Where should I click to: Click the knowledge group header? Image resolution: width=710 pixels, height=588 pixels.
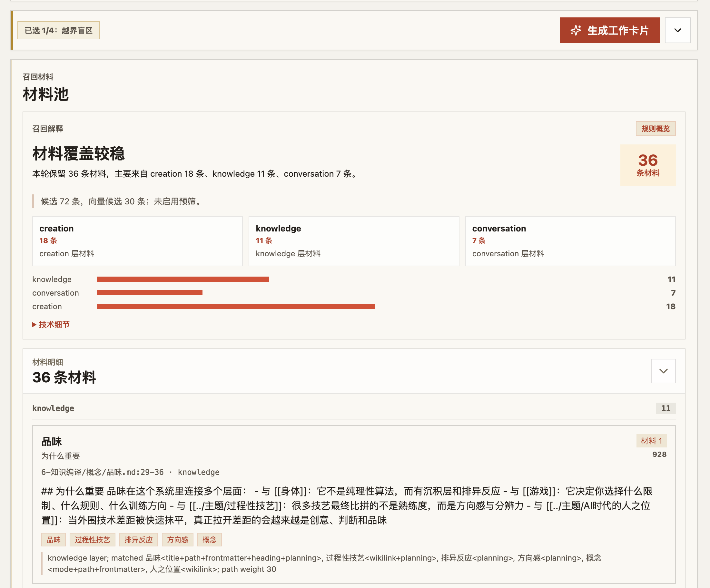(x=354, y=408)
